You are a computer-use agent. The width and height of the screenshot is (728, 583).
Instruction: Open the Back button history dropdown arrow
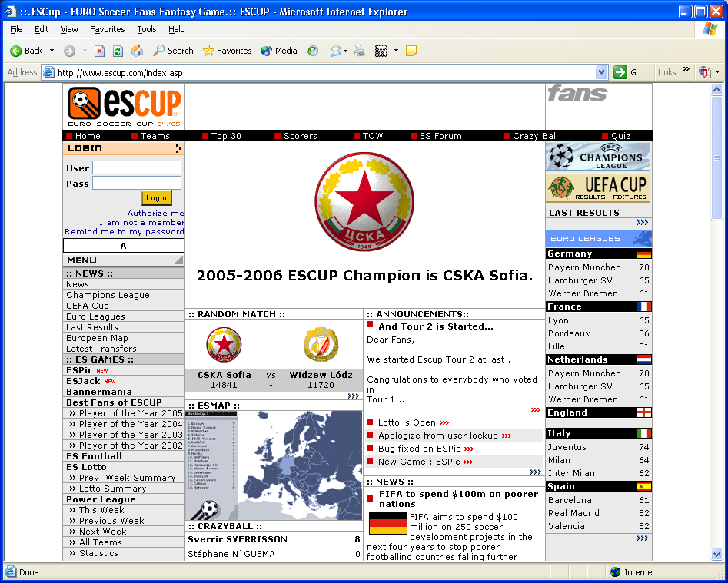[52, 51]
